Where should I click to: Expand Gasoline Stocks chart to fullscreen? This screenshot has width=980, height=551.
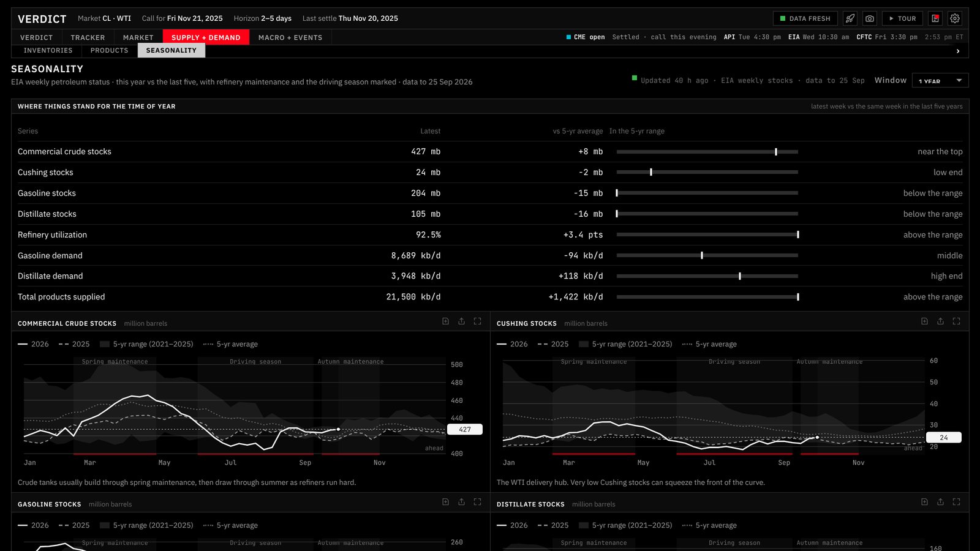click(x=477, y=501)
